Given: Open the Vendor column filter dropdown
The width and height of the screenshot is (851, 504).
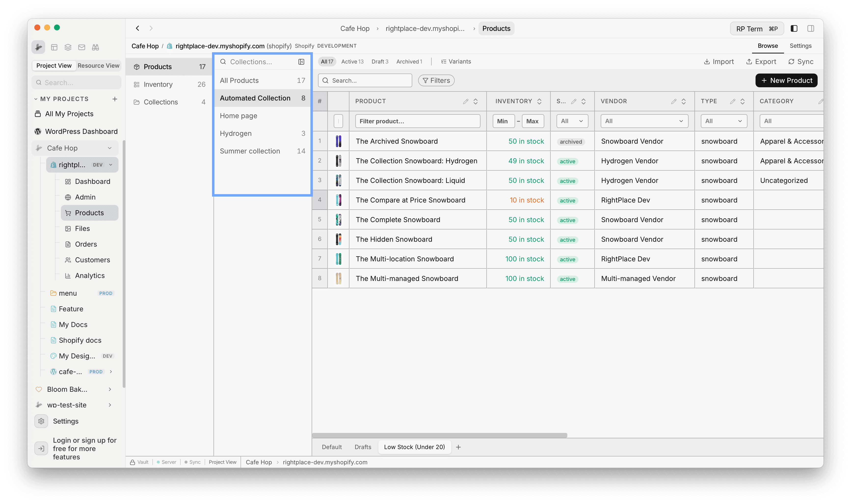Looking at the screenshot, I should click(644, 121).
